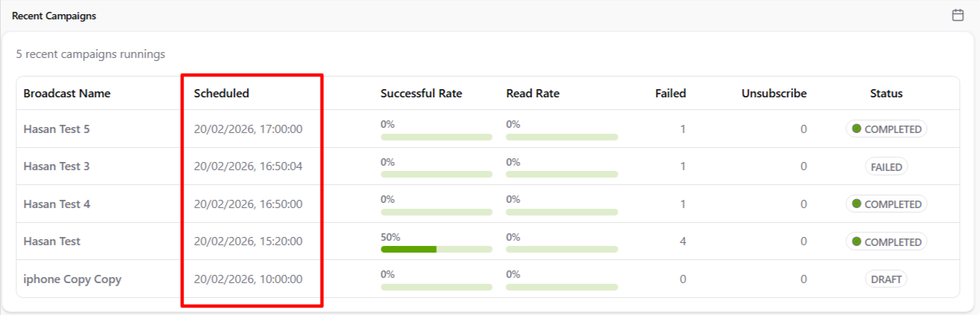Viewport: 980px width, 315px height.
Task: Open the calendar icon in Recent Campaigns
Action: [958, 16]
